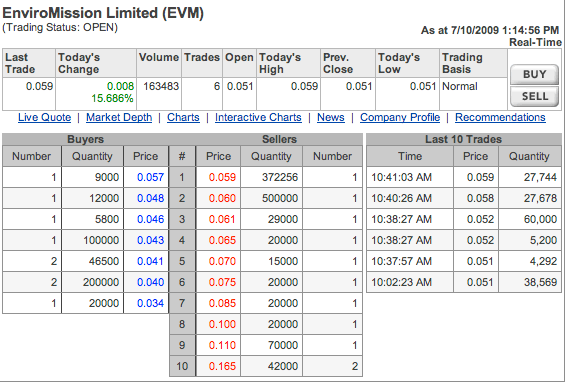
Task: Select seller price 0.100
Action: point(222,324)
